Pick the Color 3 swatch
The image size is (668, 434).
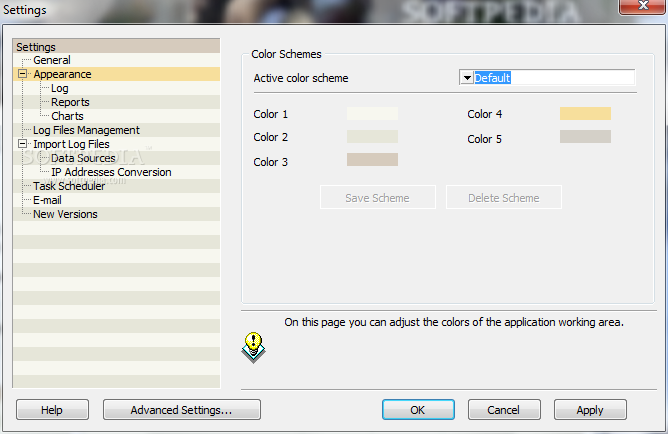372,160
